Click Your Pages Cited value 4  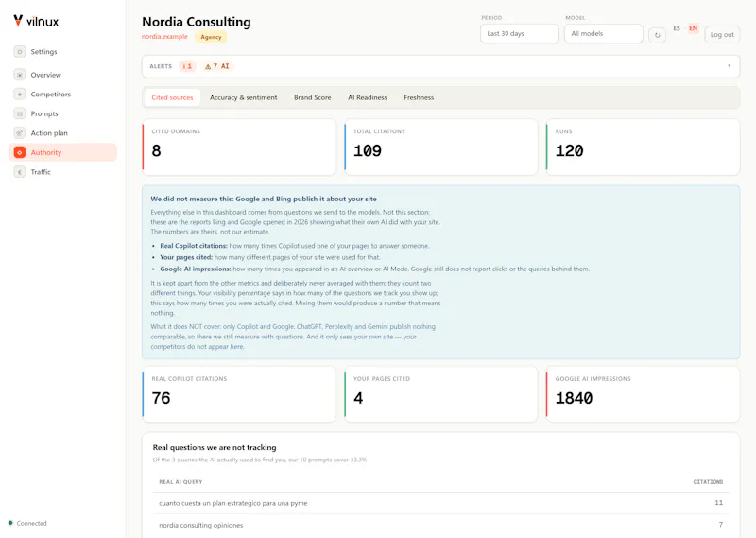[x=358, y=398]
